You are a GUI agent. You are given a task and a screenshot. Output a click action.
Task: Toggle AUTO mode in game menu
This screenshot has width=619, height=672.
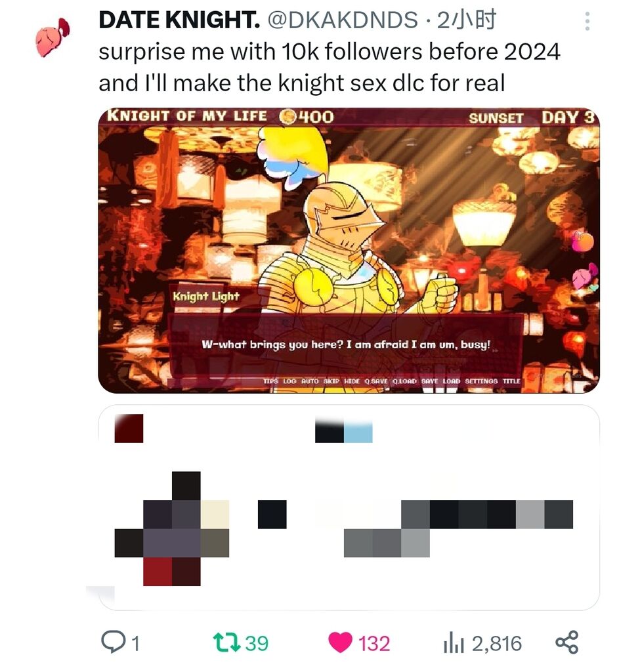pyautogui.click(x=310, y=381)
